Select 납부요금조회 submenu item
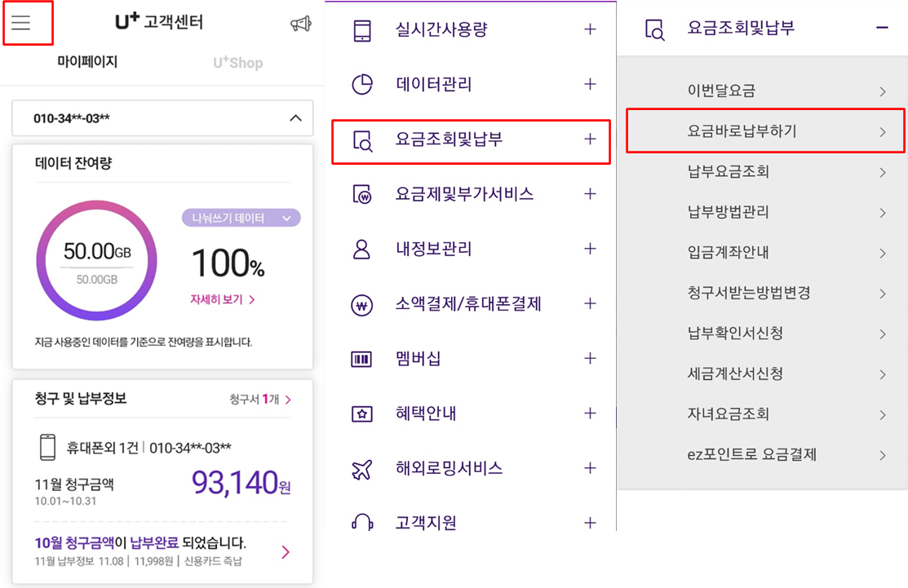Screen dimensions: 908x588 tap(763, 171)
